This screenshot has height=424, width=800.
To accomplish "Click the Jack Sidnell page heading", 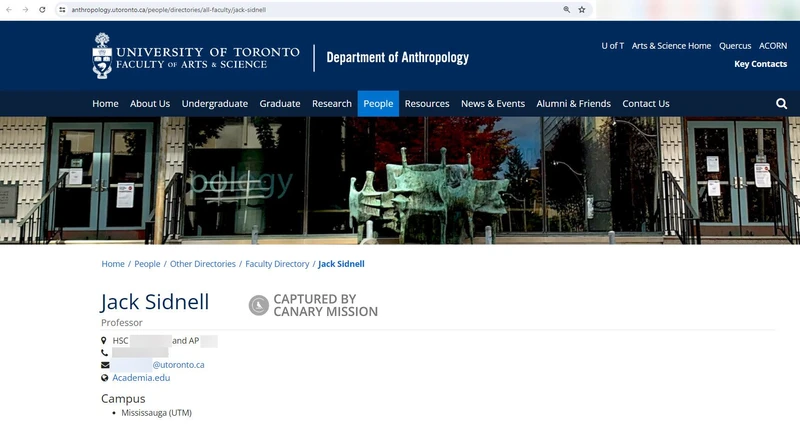I will pos(155,302).
